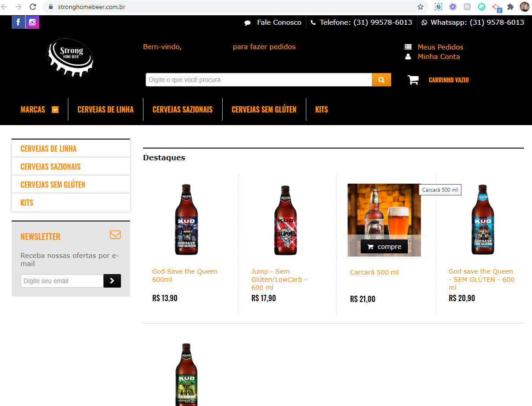Click the teal bracketed N extension icon
Viewport: 532px width, 406px height.
pos(438,7)
